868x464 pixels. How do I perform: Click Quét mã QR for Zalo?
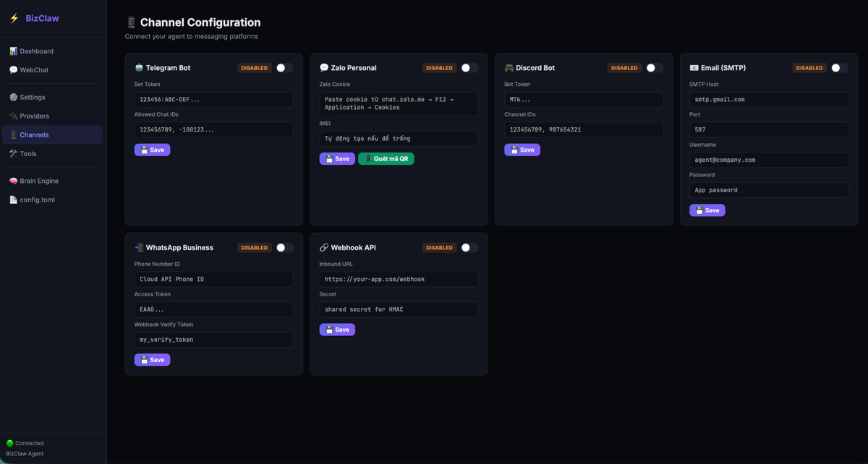(386, 158)
